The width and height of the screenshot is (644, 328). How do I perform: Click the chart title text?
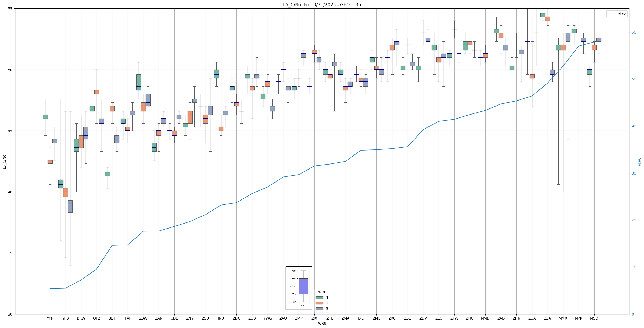pos(322,5)
